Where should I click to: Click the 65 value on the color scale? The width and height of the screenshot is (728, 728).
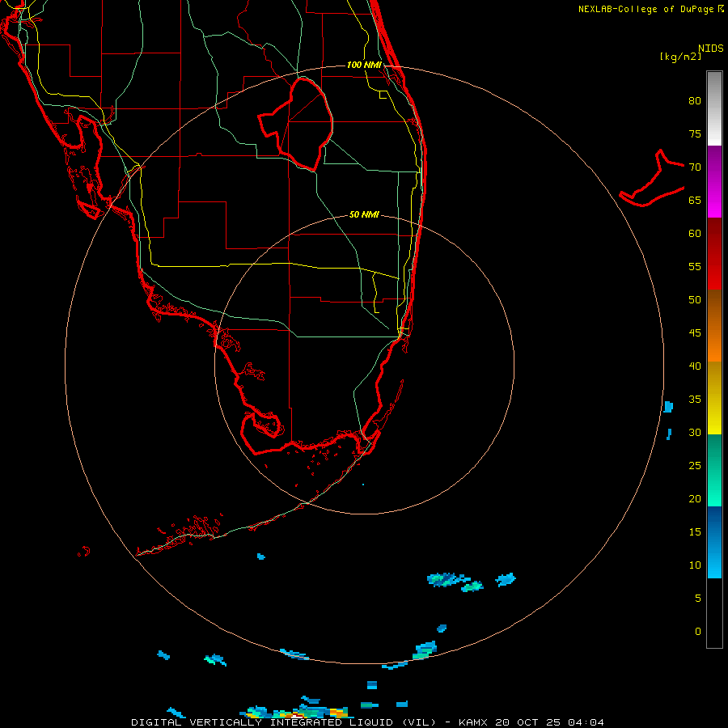pyautogui.click(x=695, y=200)
